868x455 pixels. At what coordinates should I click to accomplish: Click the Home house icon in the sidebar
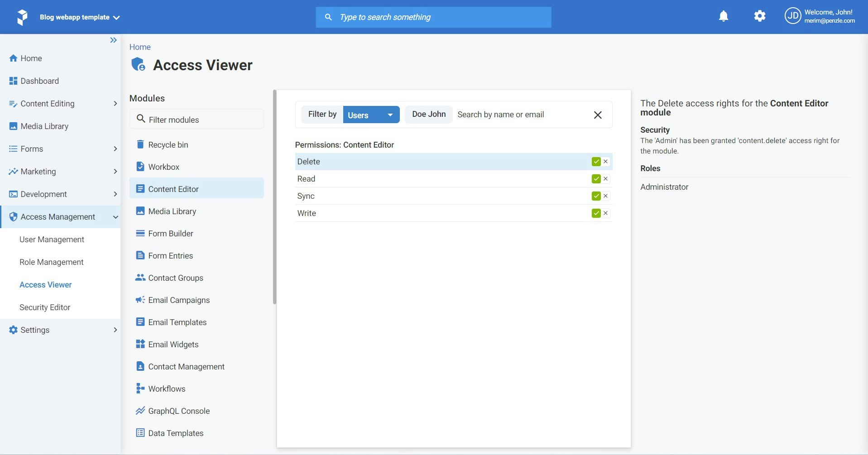13,58
